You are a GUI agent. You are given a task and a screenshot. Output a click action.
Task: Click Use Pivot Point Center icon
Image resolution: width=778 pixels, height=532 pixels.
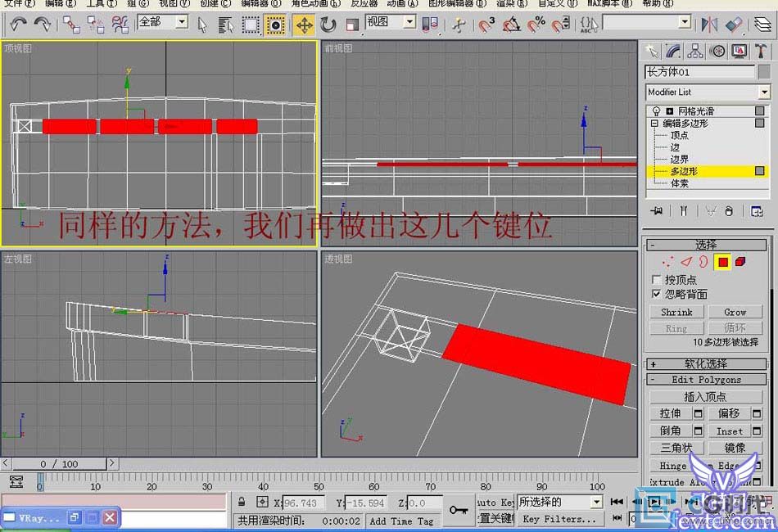point(430,25)
